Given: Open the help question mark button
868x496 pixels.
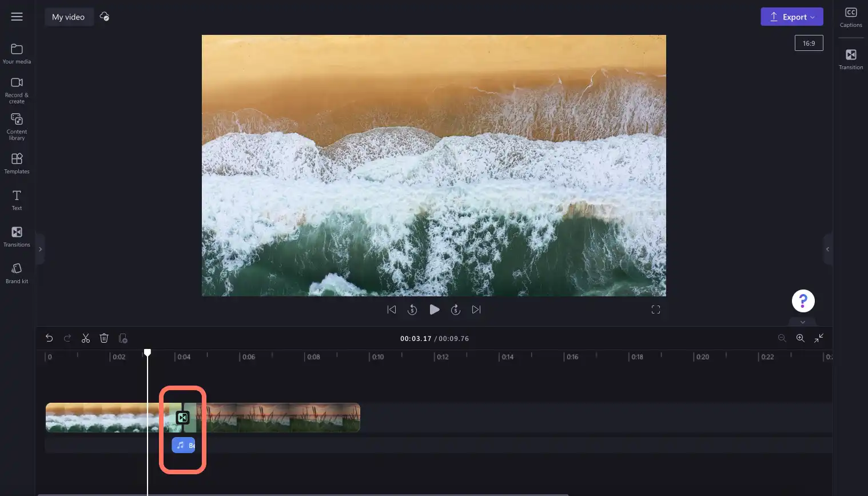Looking at the screenshot, I should [x=803, y=301].
